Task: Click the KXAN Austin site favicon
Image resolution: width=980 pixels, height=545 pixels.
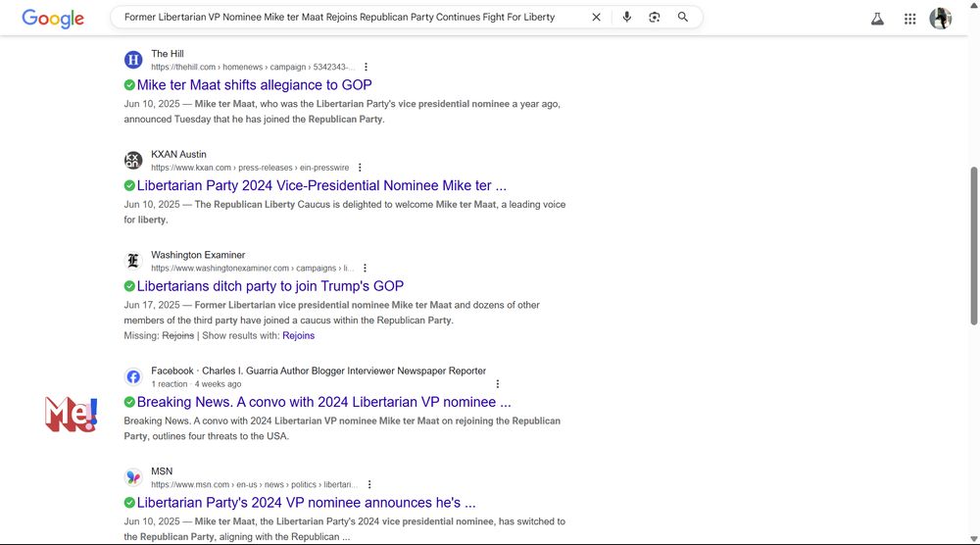Action: (x=133, y=161)
